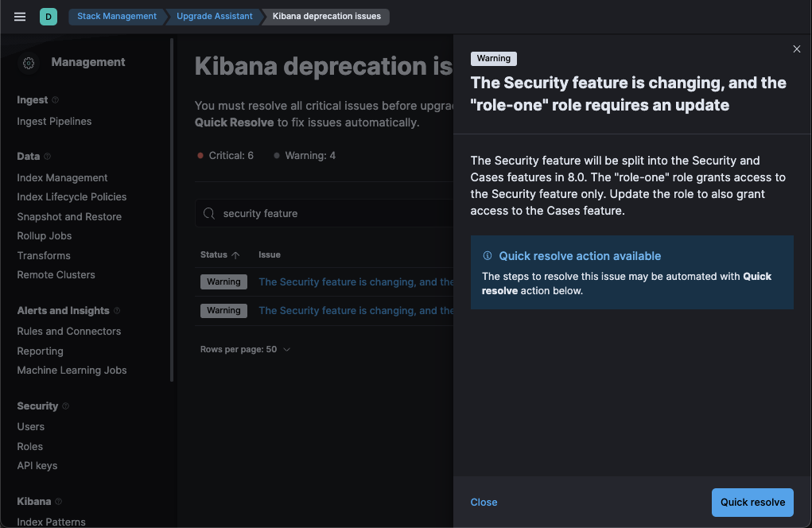Go to Stack Management breadcrumb

(x=116, y=16)
